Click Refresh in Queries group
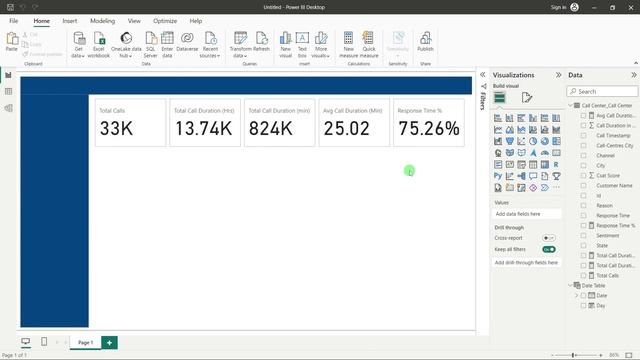The image size is (640, 360). coord(261,42)
